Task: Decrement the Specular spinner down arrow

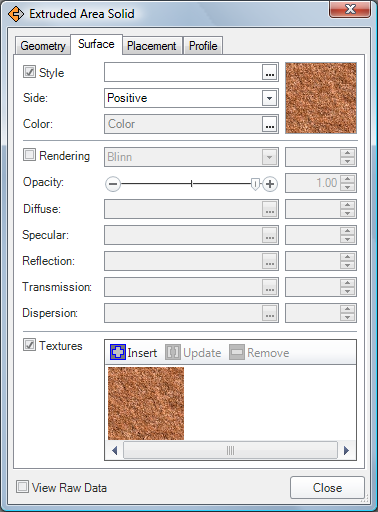Action: pyautogui.click(x=348, y=239)
